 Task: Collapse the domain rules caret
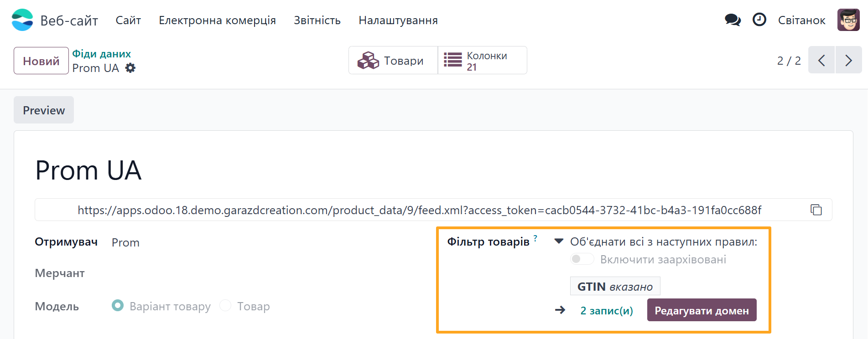(559, 241)
